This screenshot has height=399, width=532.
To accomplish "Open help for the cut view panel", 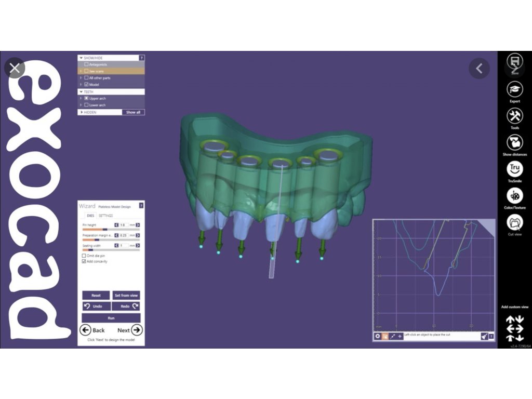I will pyautogui.click(x=491, y=336).
